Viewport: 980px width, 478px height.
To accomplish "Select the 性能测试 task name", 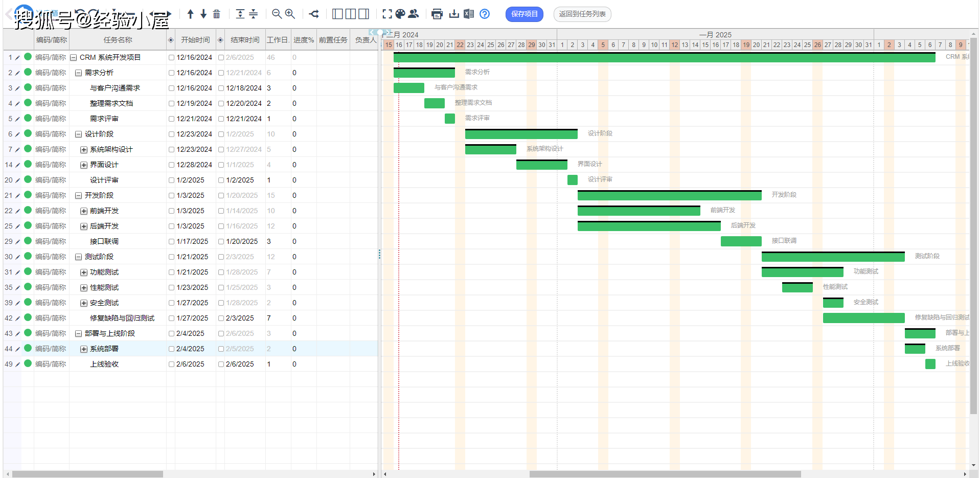I will pos(104,287).
